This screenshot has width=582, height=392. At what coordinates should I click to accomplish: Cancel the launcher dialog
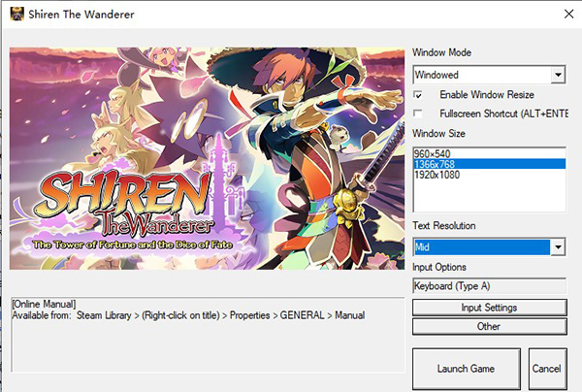click(x=547, y=369)
